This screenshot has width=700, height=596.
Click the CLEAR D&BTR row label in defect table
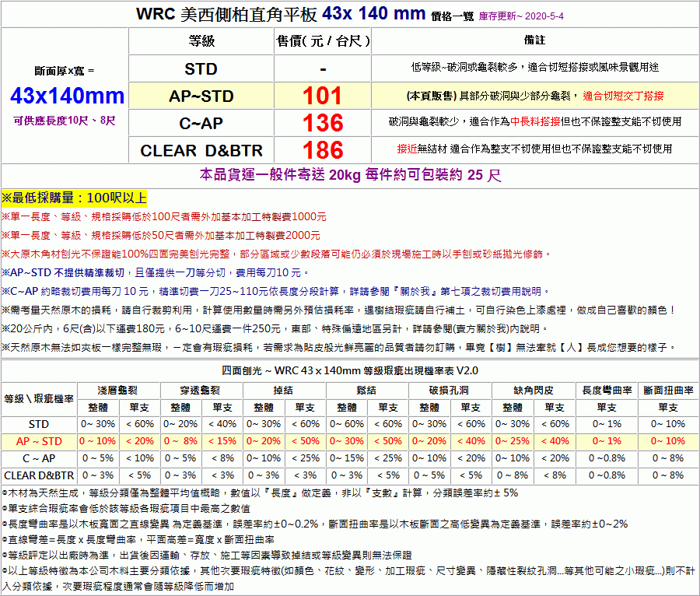click(x=39, y=475)
